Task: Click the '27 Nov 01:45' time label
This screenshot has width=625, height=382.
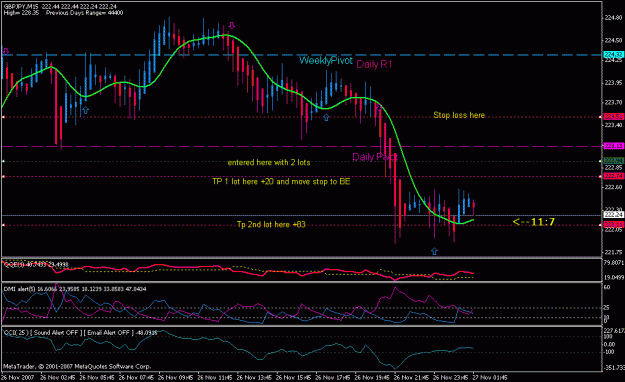Action: 490,377
